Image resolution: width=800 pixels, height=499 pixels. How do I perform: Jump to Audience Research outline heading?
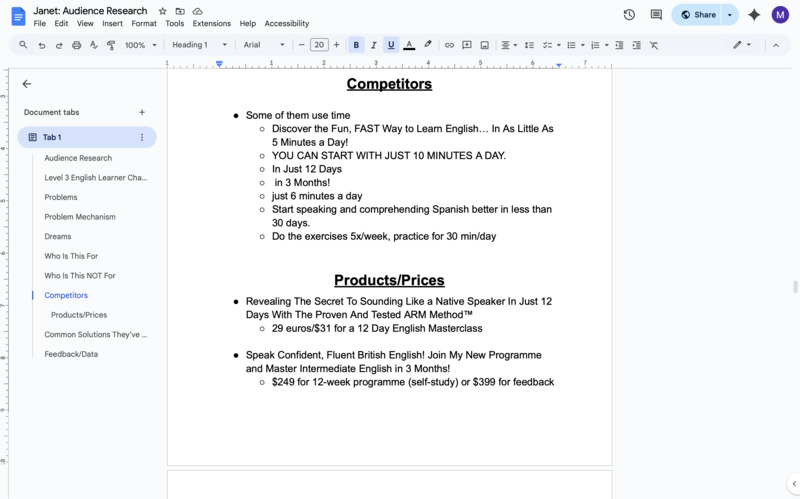[x=78, y=158]
